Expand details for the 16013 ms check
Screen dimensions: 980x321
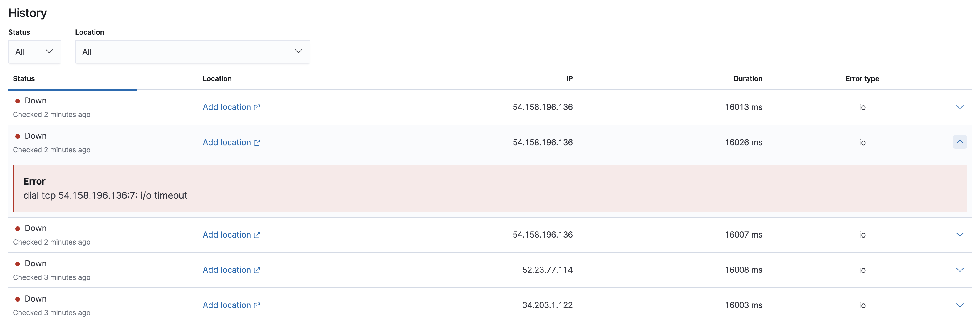pyautogui.click(x=959, y=107)
